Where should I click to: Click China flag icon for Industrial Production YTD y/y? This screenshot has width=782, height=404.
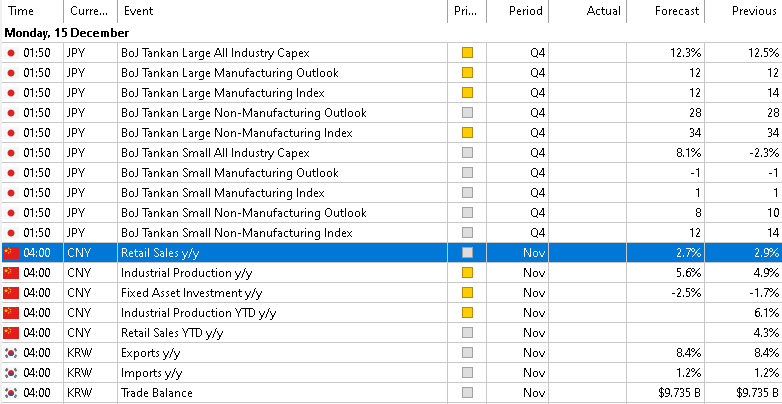tap(11, 313)
